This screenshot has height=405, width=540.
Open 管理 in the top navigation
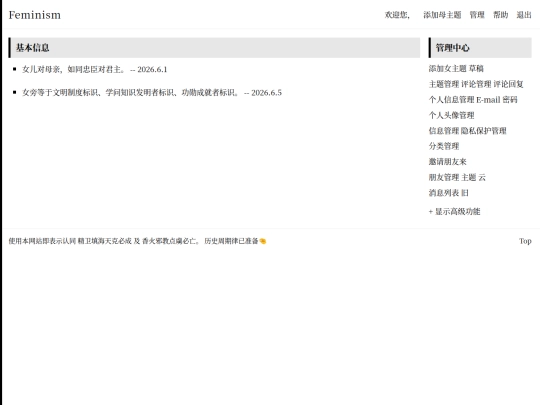(x=477, y=15)
